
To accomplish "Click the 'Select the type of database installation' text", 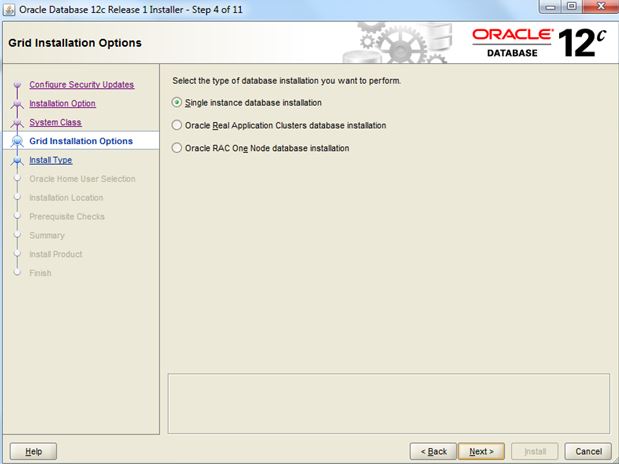I will pos(287,81).
